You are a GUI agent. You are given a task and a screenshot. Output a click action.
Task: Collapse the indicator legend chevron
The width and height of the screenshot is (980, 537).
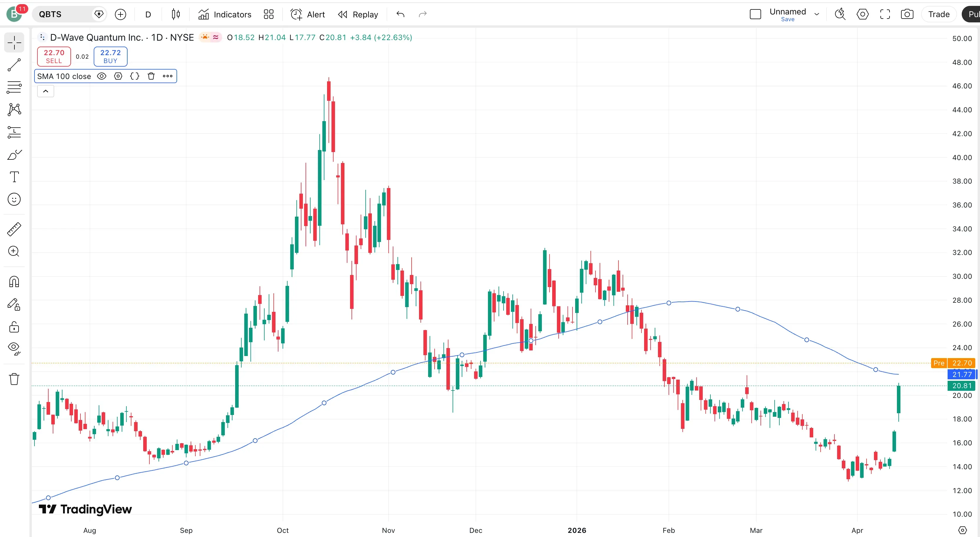pyautogui.click(x=46, y=91)
